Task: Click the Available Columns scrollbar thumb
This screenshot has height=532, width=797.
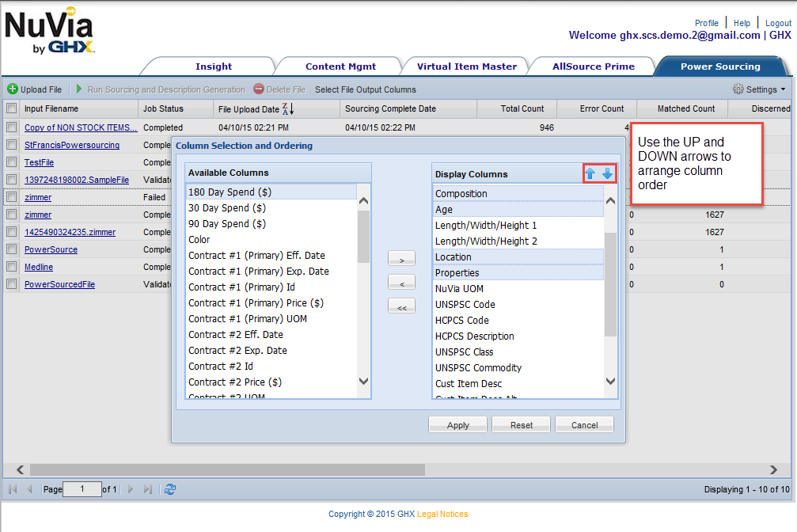Action: click(x=363, y=237)
